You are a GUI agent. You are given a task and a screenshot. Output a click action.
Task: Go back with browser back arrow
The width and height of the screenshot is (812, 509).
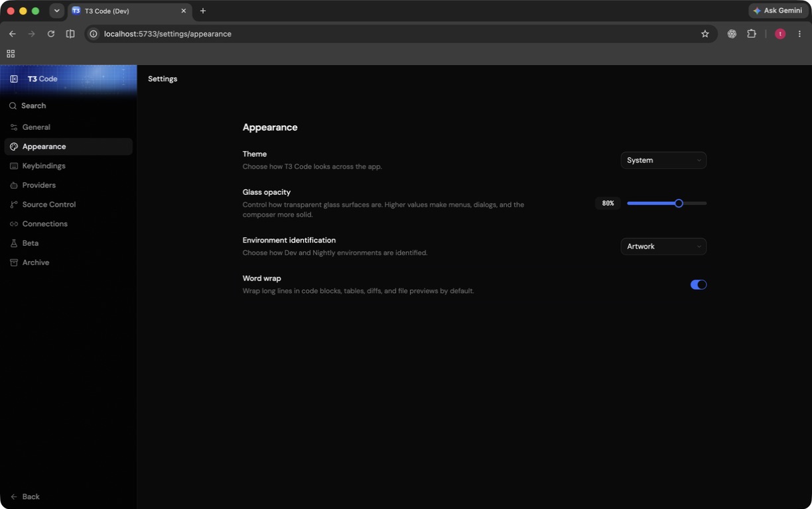(x=12, y=34)
